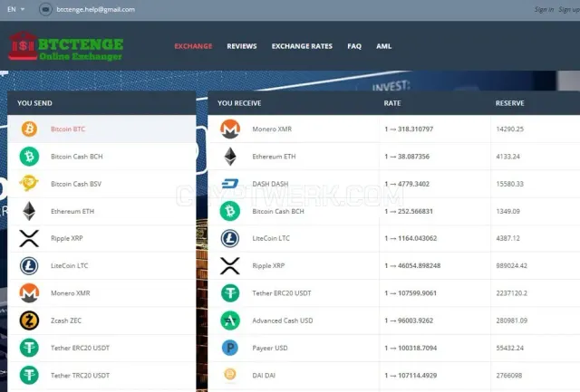580x392 pixels.
Task: Click the BTCTENGE bank logo icon
Action: click(23, 46)
